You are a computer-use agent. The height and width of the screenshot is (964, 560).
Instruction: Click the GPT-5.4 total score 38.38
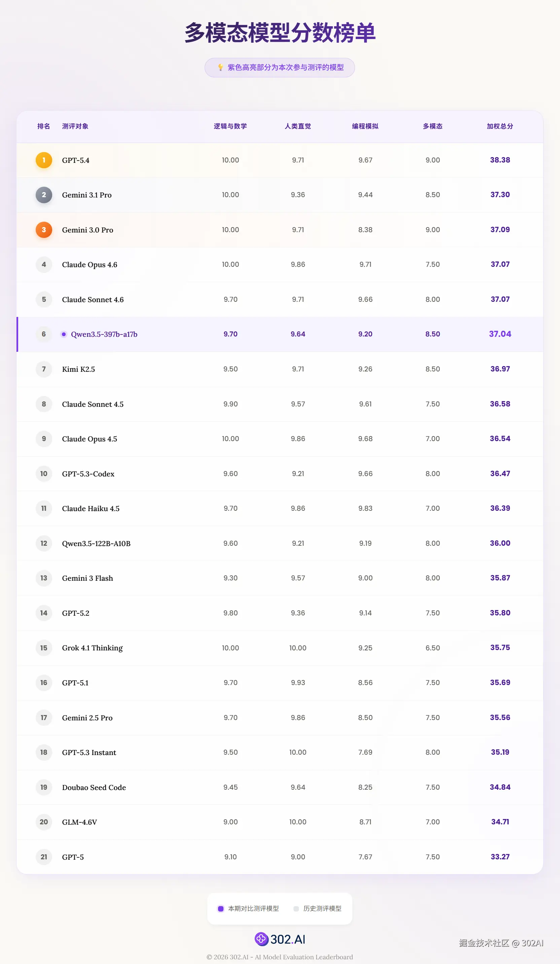point(499,160)
